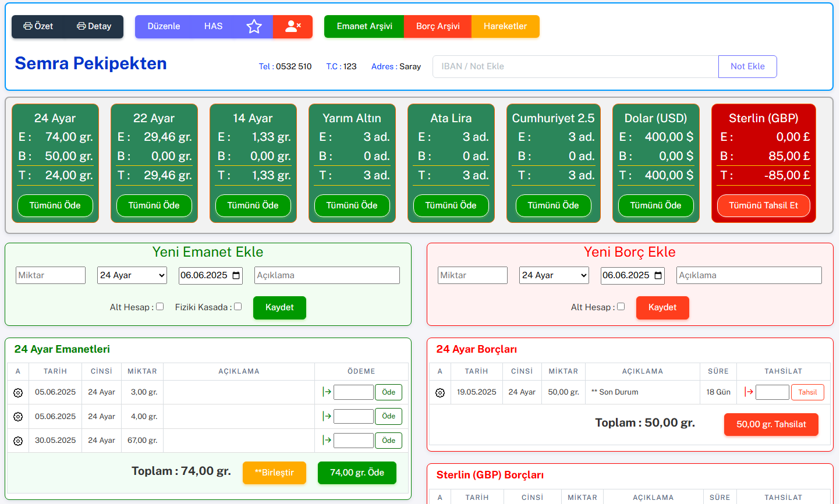The height and width of the screenshot is (504, 840).
Task: Toggle the Fiziki Kasada checkbox
Action: (x=238, y=307)
